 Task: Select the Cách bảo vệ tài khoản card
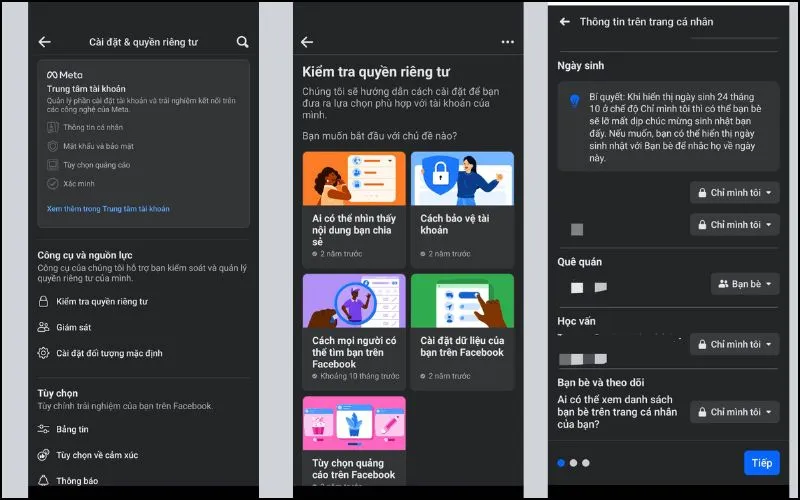tap(461, 208)
